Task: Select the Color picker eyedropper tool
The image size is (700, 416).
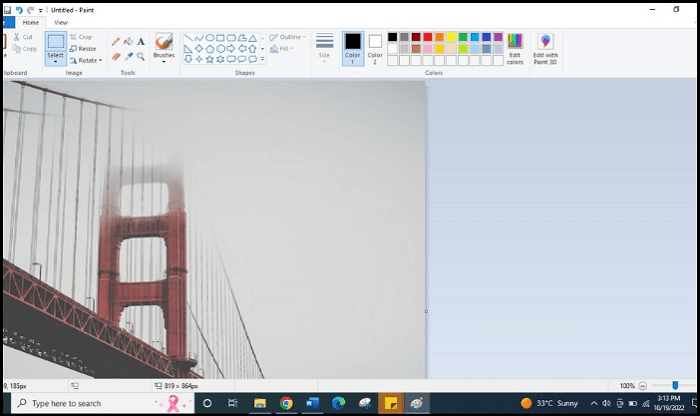Action: tap(128, 57)
